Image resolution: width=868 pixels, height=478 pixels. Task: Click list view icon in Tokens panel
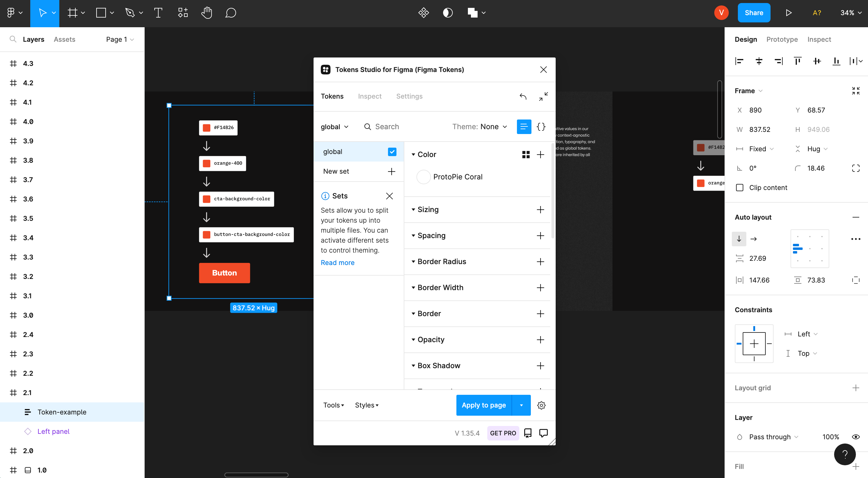(x=524, y=126)
